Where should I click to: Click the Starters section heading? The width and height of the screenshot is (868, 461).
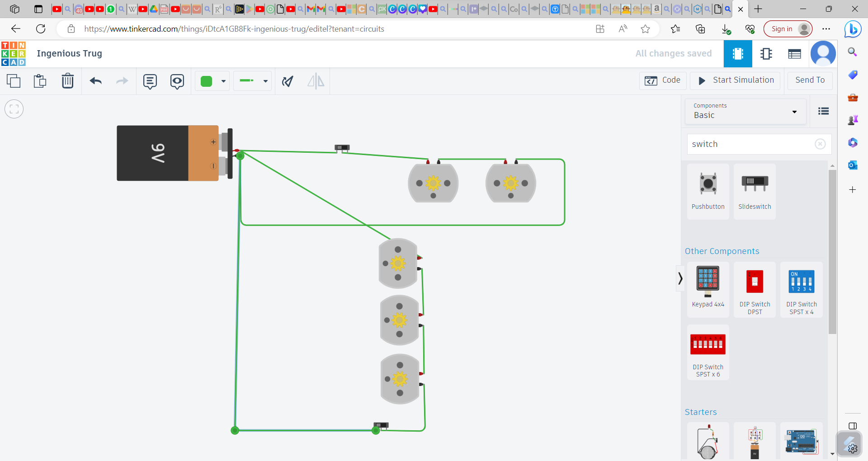pos(701,412)
